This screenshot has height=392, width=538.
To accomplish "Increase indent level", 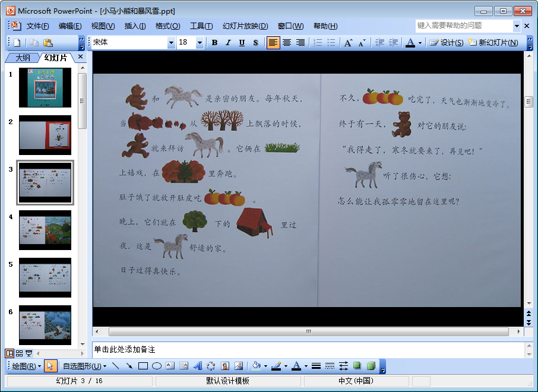I will click(393, 43).
